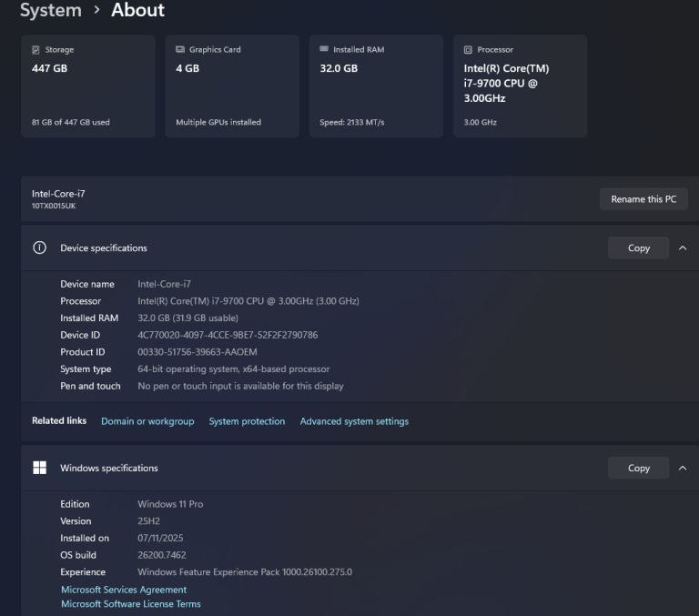This screenshot has width=699, height=616.
Task: Collapse the Device specifications section
Action: pyautogui.click(x=683, y=247)
